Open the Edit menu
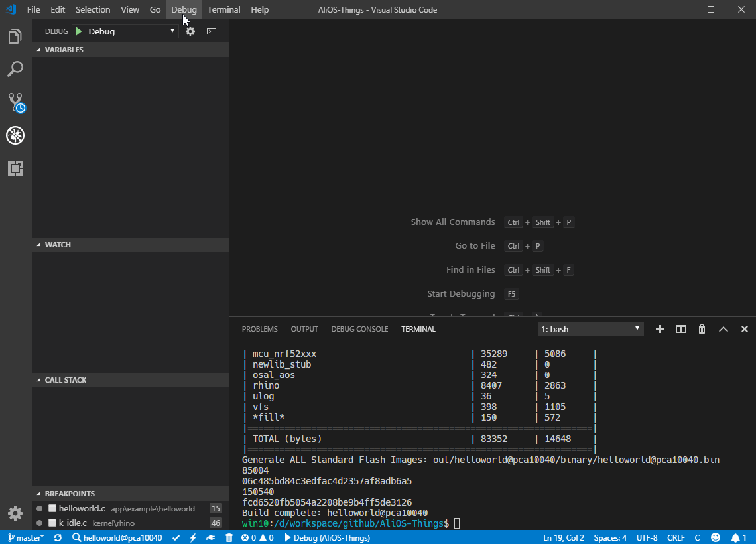756x544 pixels. (58, 10)
